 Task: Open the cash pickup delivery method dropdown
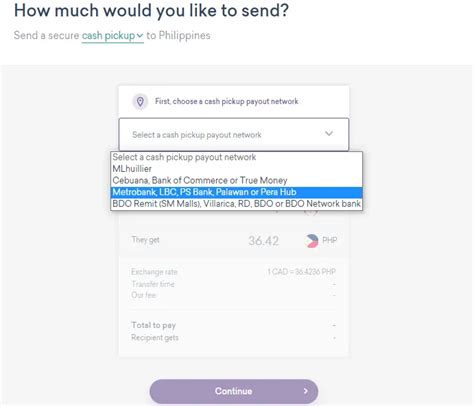click(x=112, y=35)
